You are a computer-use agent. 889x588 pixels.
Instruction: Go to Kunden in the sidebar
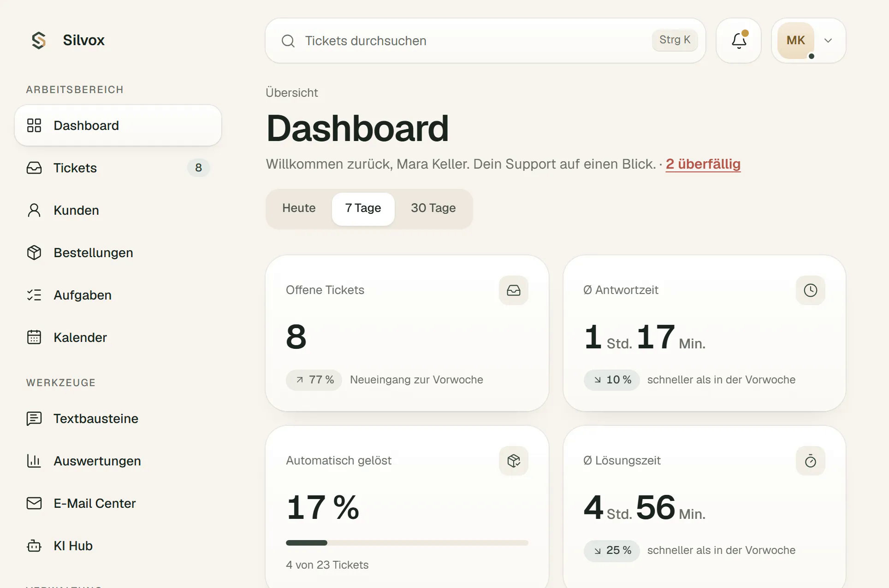pos(118,210)
